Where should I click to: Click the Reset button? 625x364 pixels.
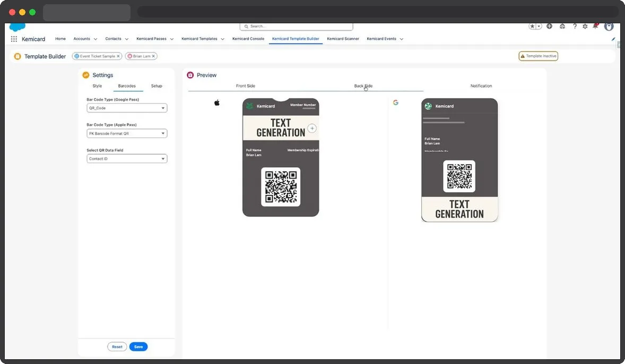tap(117, 347)
